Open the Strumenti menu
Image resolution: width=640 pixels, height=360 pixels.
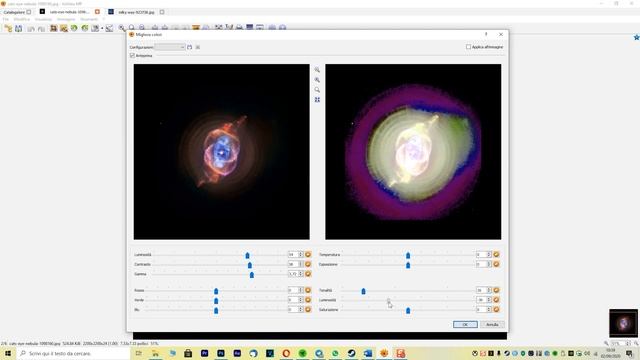tap(89, 19)
